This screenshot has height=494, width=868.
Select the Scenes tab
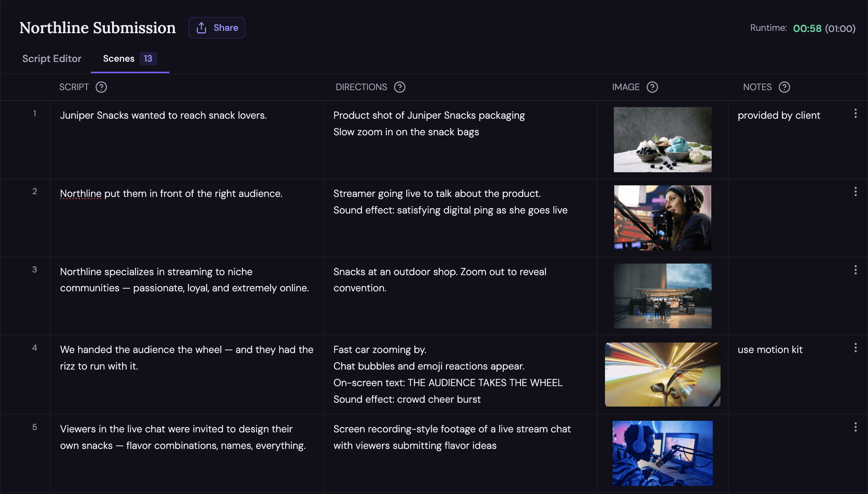(x=119, y=59)
